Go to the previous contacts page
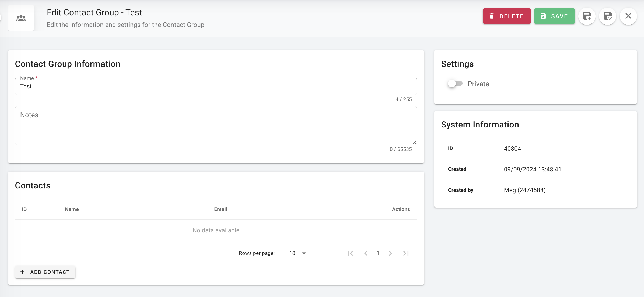The height and width of the screenshot is (297, 644). point(366,253)
